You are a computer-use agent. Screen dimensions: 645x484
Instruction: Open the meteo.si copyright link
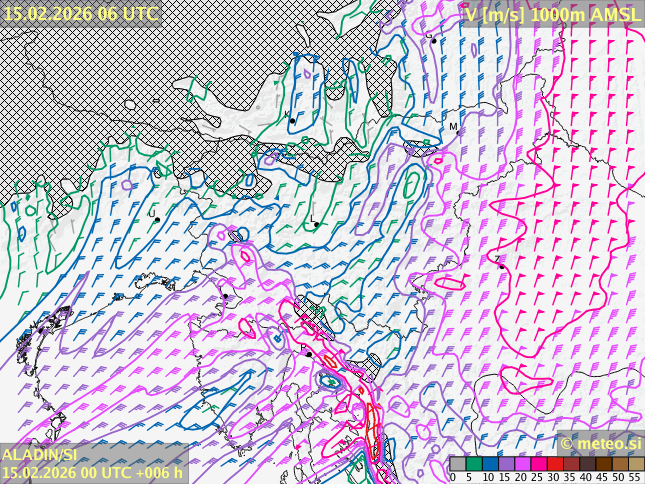point(600,443)
